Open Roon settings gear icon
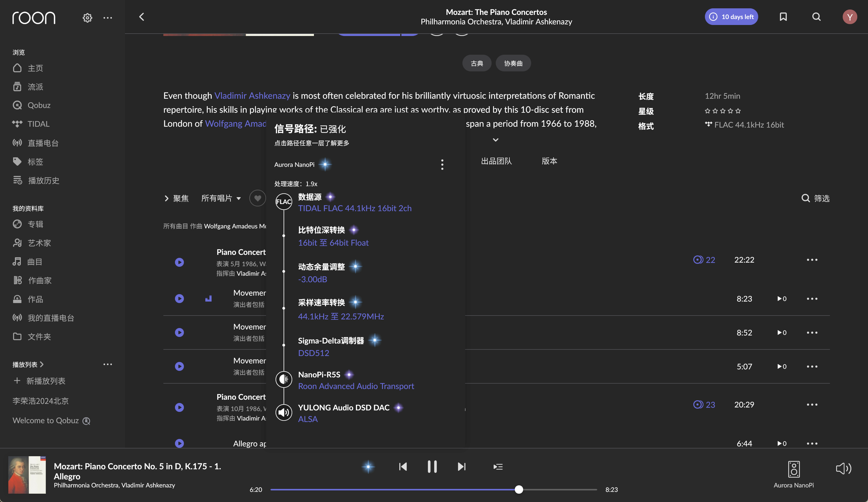This screenshot has height=502, width=868. coord(87,17)
